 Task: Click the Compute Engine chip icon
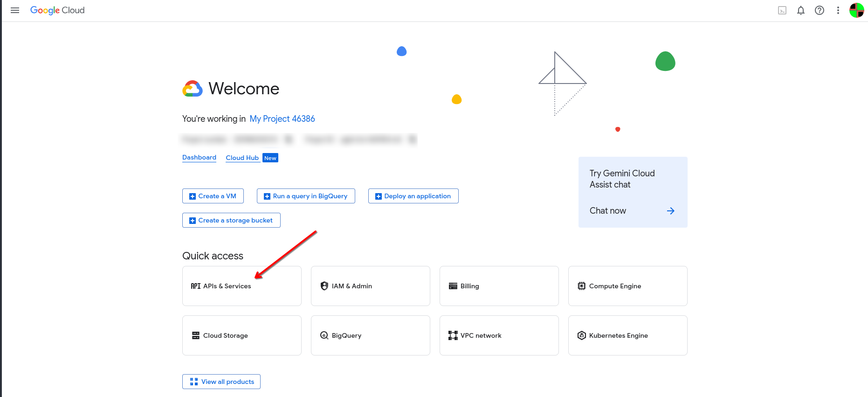click(x=582, y=286)
